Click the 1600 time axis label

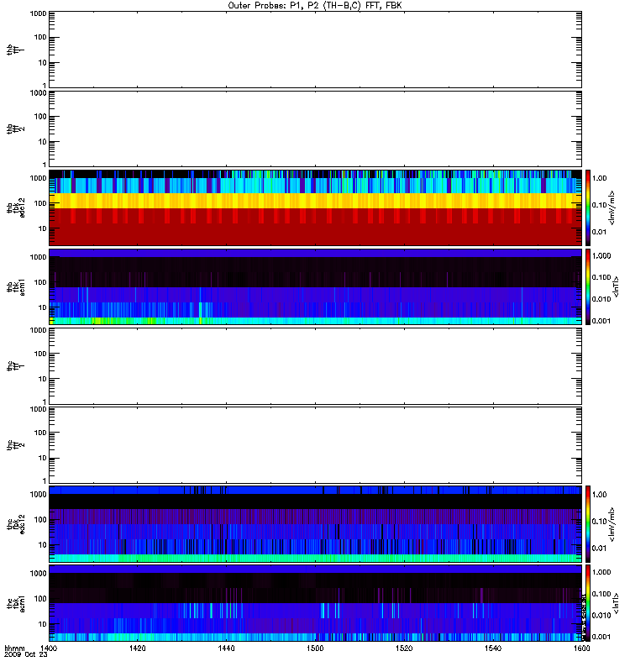[581, 648]
